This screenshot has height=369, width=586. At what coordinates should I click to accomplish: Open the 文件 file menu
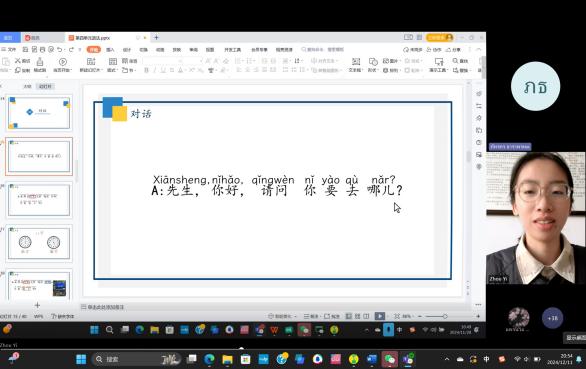[x=9, y=49]
